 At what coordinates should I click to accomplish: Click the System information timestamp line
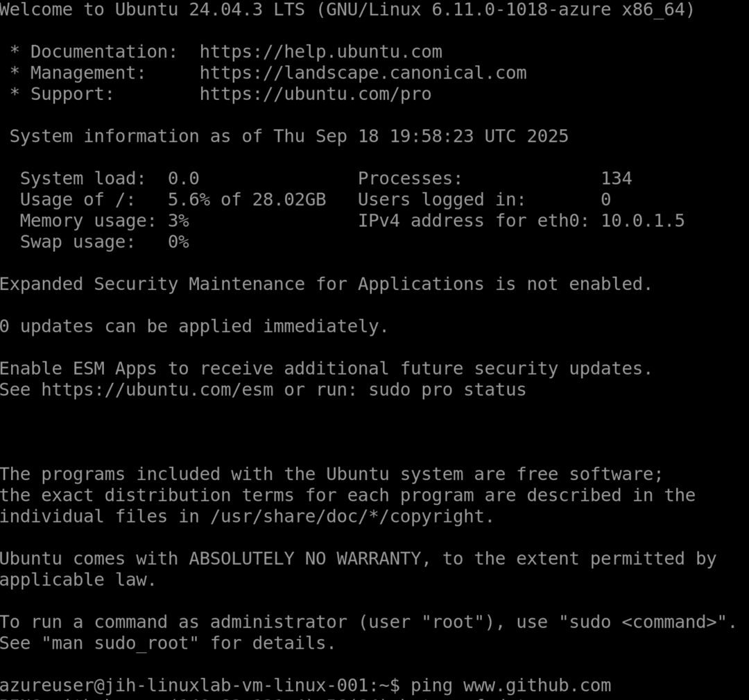[289, 136]
